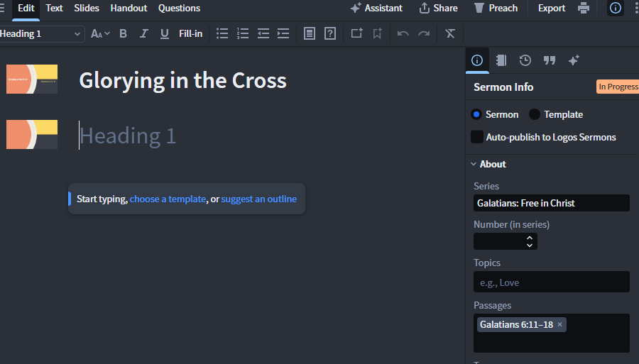The height and width of the screenshot is (364, 639).
Task: Click the choose a template link
Action: tap(168, 199)
